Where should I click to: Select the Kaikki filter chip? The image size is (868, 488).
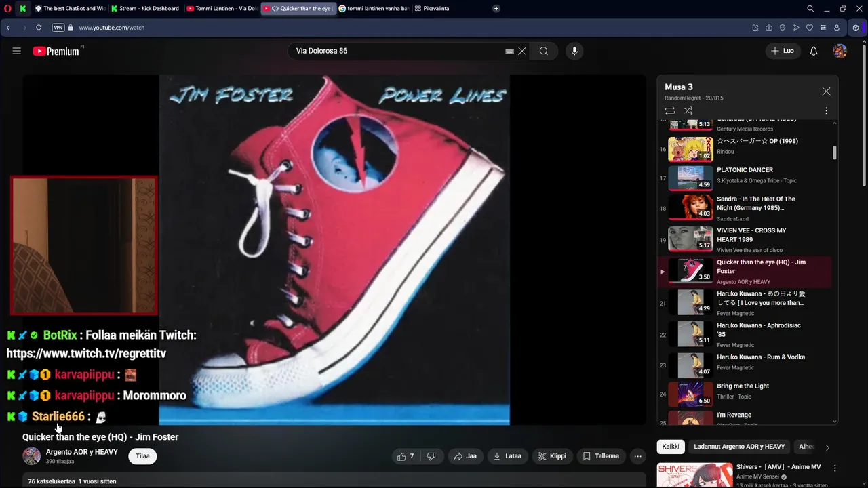671,447
